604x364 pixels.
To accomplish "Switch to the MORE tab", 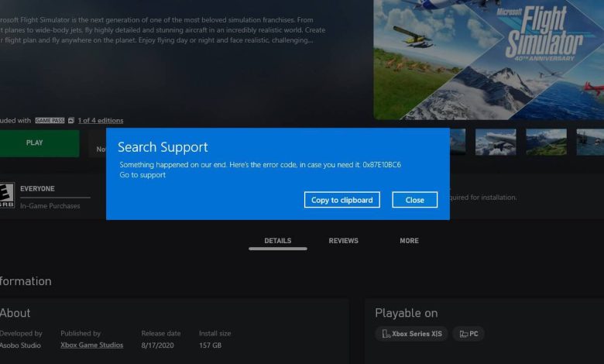I will 409,241.
